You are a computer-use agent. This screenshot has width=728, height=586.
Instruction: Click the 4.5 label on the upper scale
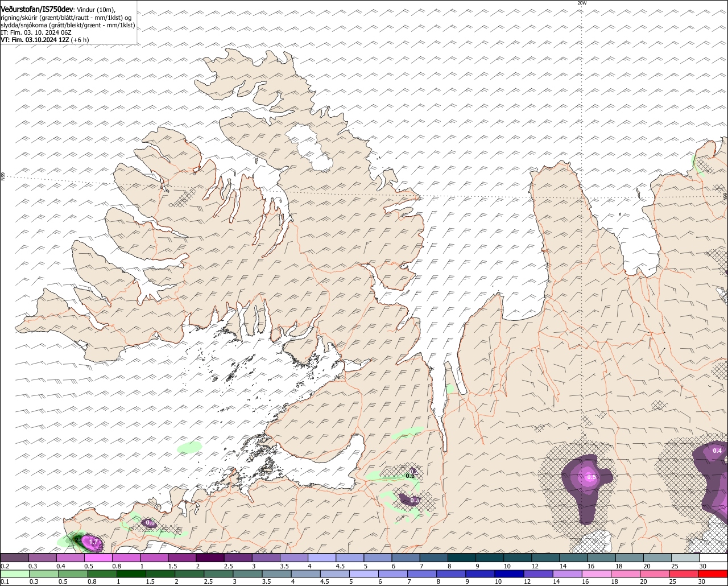(x=340, y=566)
